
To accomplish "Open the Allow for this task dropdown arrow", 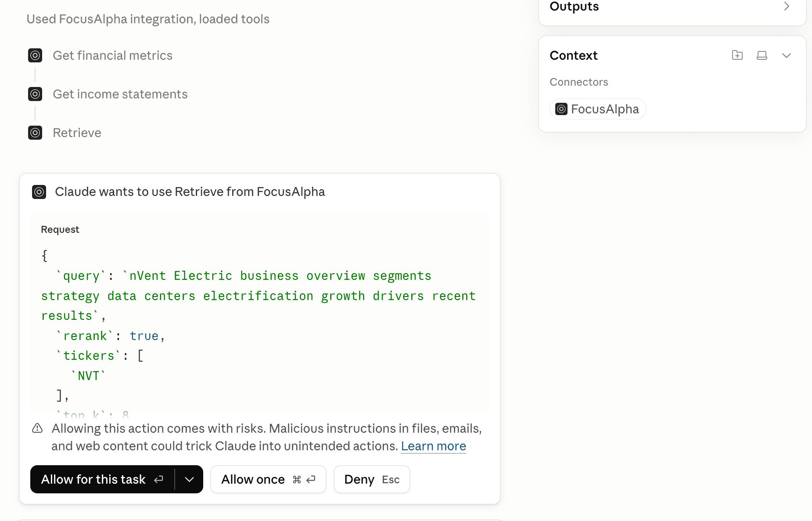I will [189, 479].
